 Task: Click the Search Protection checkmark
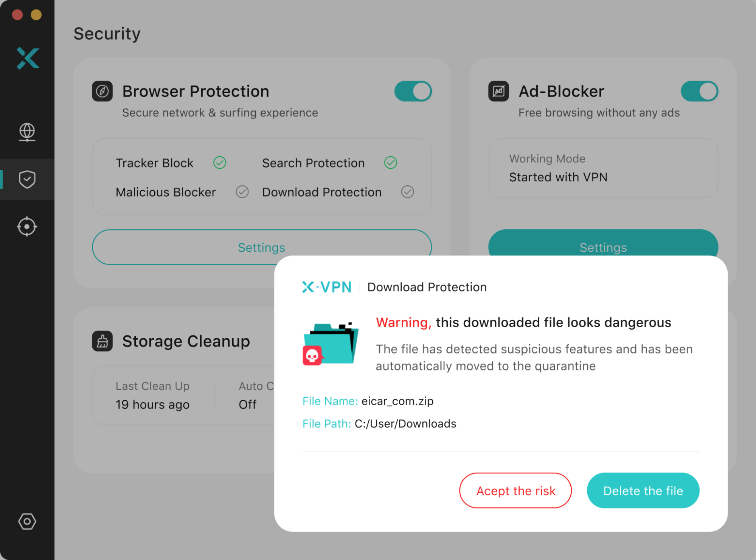click(391, 163)
